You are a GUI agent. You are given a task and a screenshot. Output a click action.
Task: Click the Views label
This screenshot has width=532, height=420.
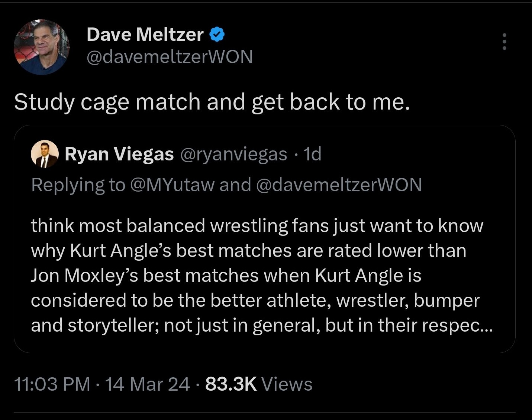click(x=287, y=384)
